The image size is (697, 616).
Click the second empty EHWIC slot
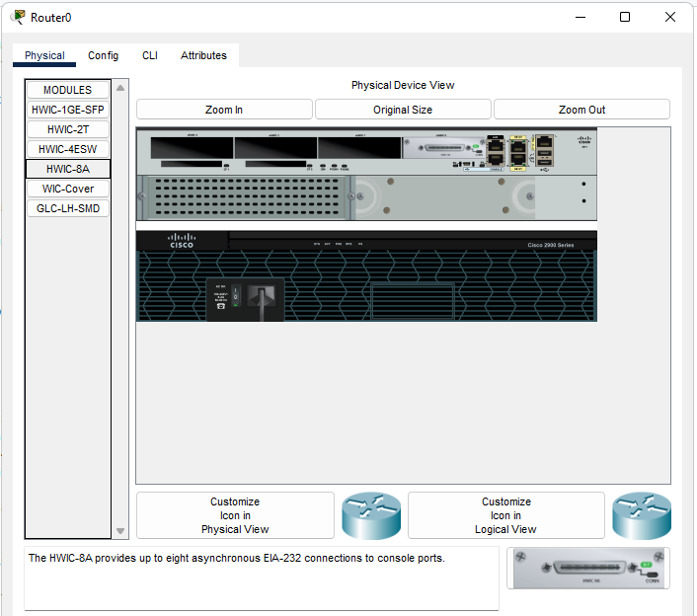275,147
